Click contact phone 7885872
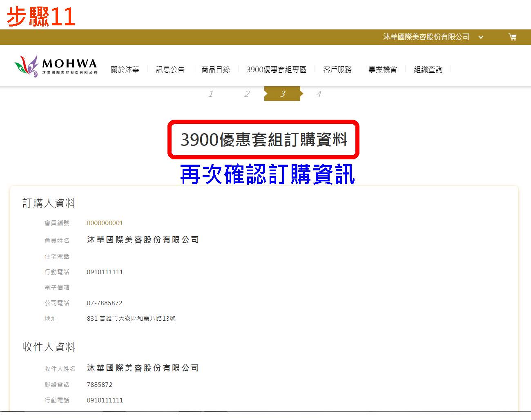This screenshot has width=531, height=420. [x=100, y=385]
